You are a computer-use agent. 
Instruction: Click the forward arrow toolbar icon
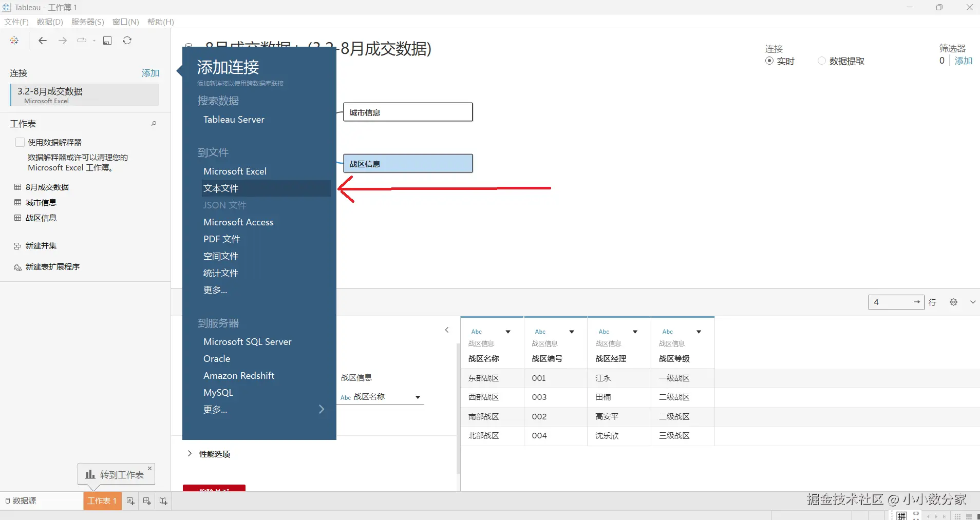tap(63, 41)
